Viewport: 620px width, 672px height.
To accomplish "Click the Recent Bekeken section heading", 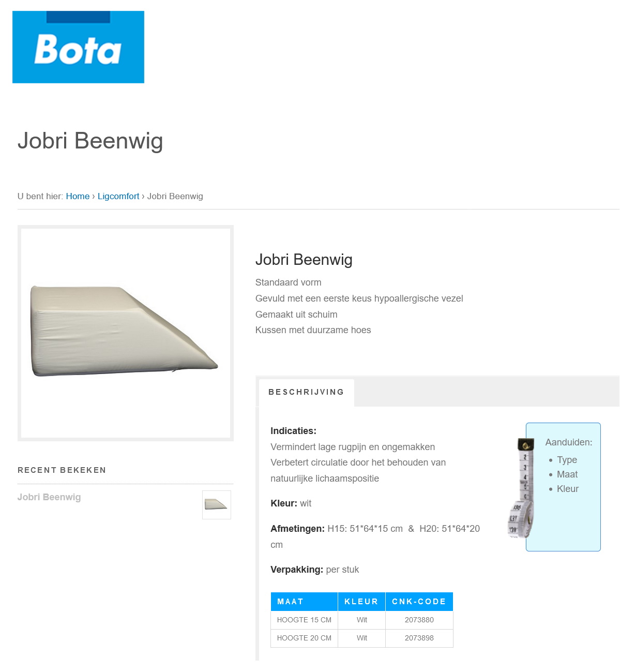I will (62, 470).
